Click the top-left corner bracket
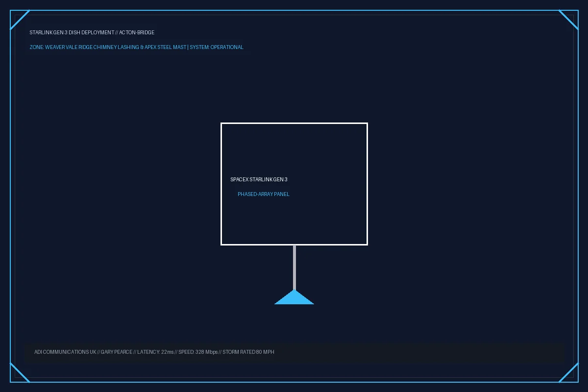This screenshot has height=392, width=588. tap(20, 20)
